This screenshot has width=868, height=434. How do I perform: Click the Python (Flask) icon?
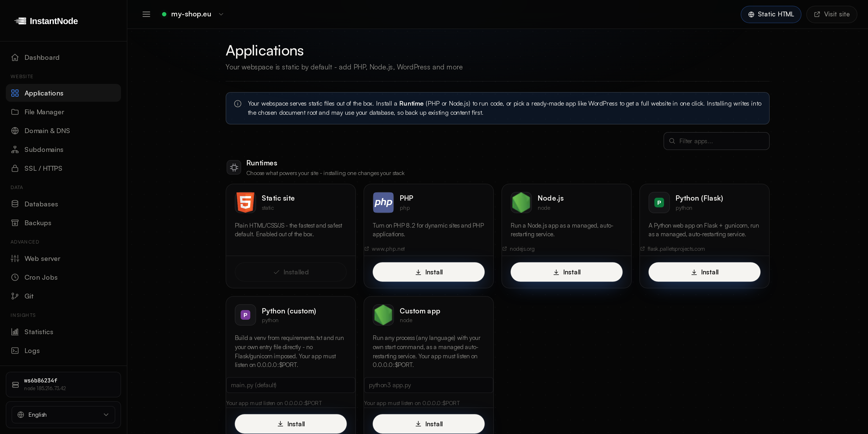tap(659, 202)
